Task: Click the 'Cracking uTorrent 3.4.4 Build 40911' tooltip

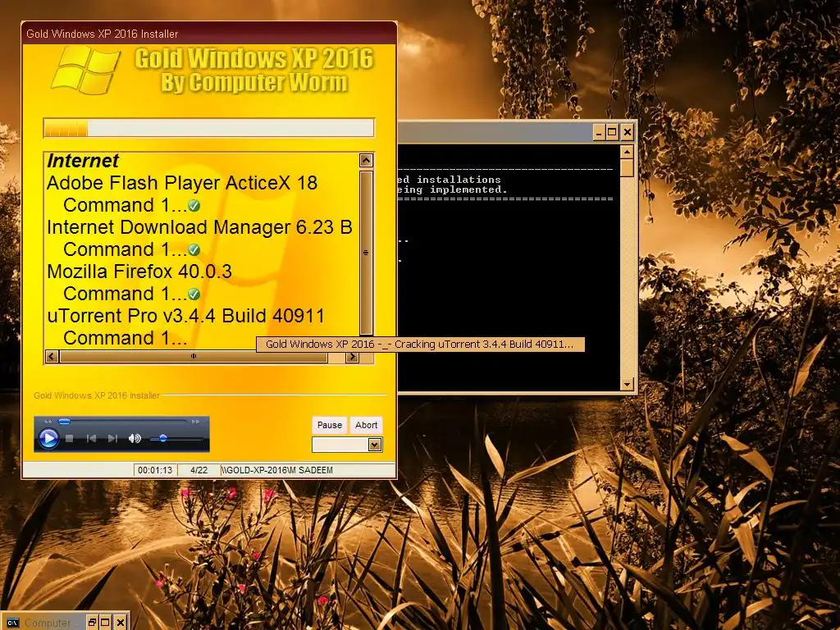Action: coord(421,345)
